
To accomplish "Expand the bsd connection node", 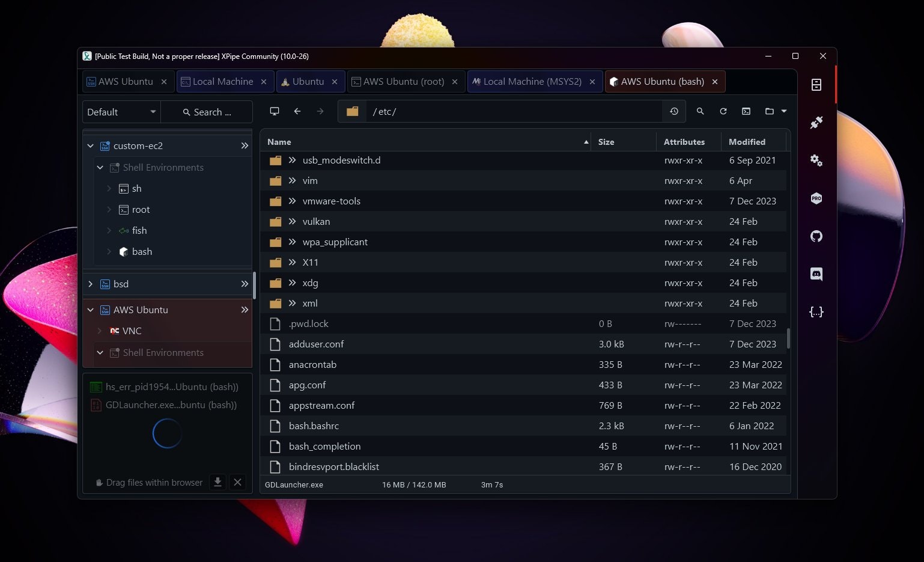I will tap(91, 284).
